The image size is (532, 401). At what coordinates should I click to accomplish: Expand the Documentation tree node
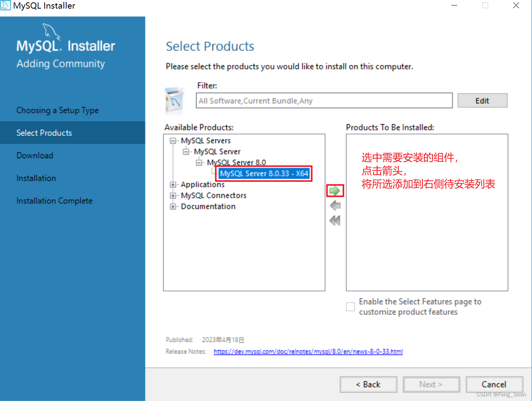click(x=173, y=206)
